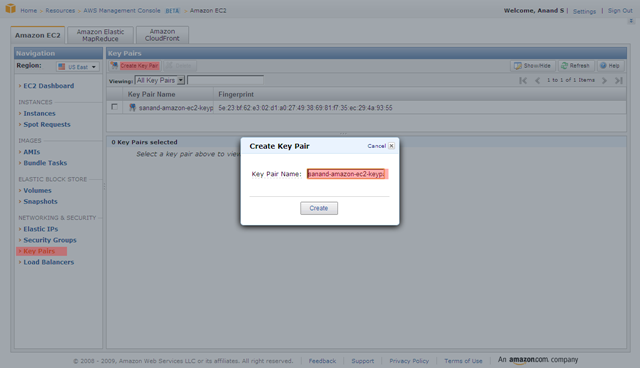
Task: Open AMIs in navigation
Action: 31,152
